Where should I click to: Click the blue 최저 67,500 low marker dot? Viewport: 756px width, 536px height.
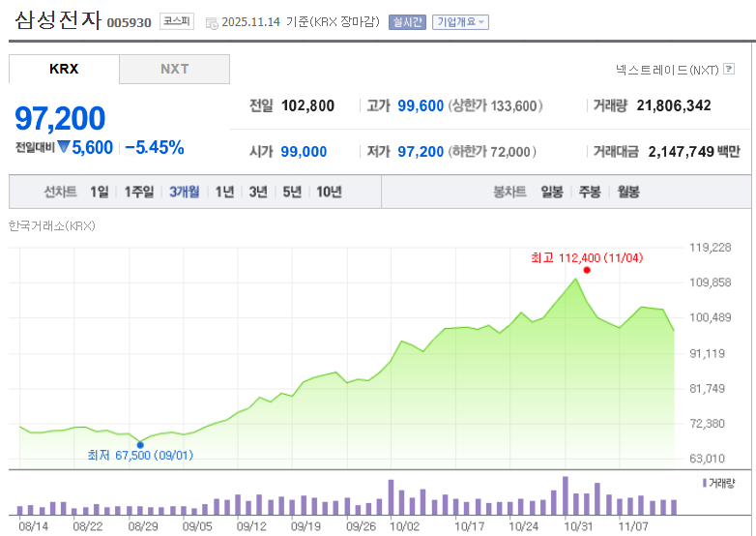pyautogui.click(x=140, y=445)
